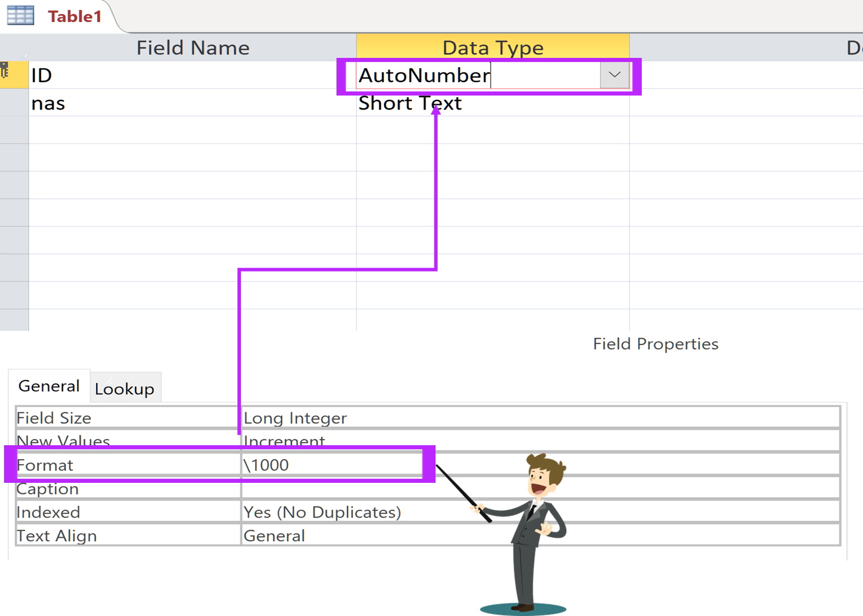Switch to the Lookup tab
Viewport: 863px width, 616px height.
pyautogui.click(x=125, y=388)
